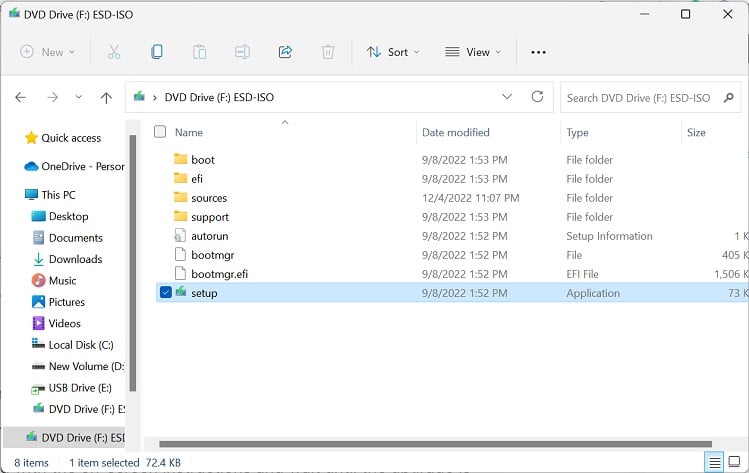Open the Sort options dropdown
The height and width of the screenshot is (473, 749).
[393, 52]
